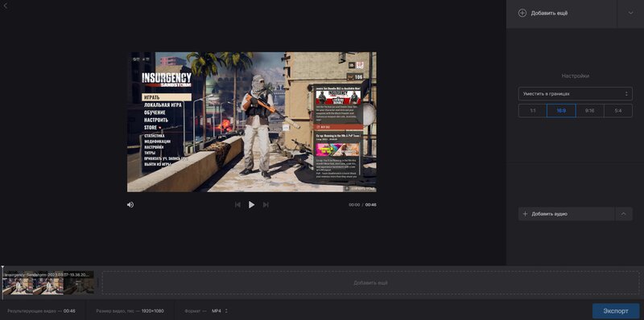The image size is (644, 320).
Task: Go back using the top-left arrow
Action: (5, 6)
